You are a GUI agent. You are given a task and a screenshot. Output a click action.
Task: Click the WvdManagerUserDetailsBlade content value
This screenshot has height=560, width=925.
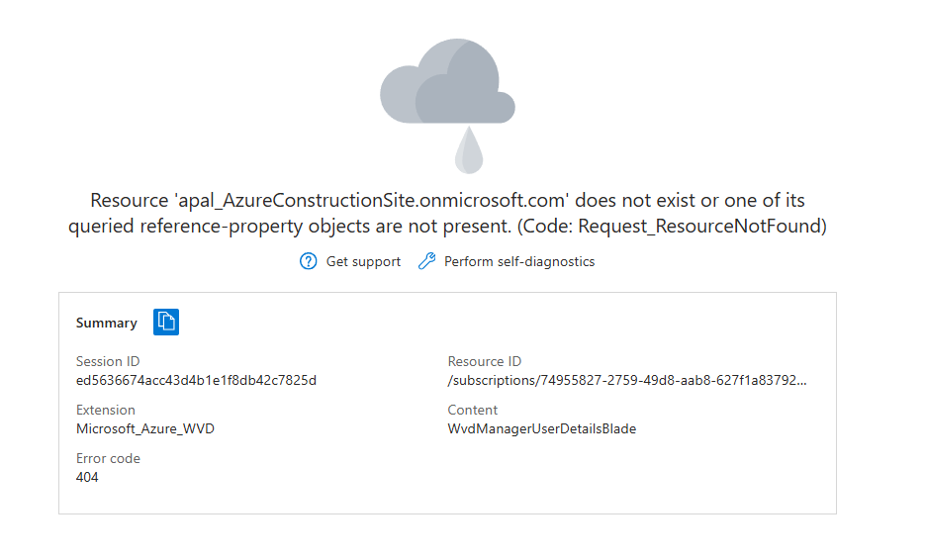[542, 428]
